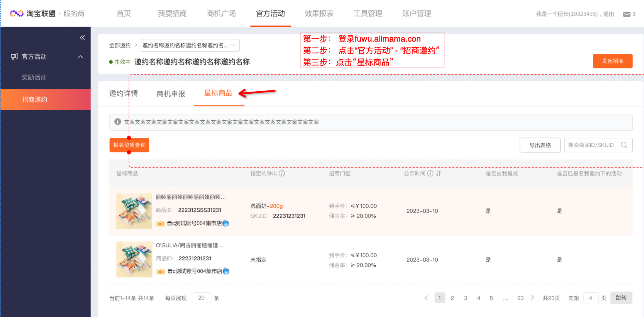644x317 pixels.
Task: Open 效果报表 in top navigation
Action: [x=319, y=14]
